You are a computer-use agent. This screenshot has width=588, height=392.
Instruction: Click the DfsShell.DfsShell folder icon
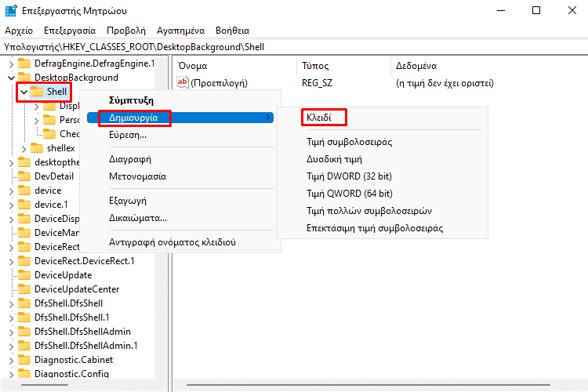(x=24, y=303)
